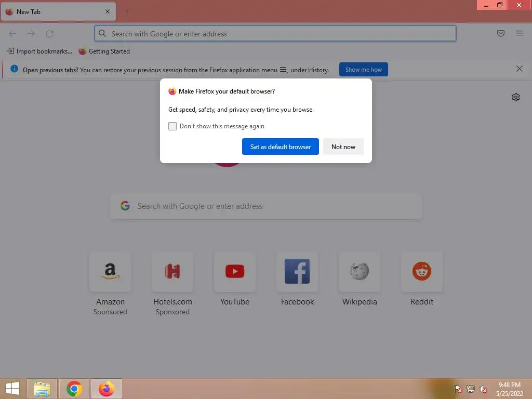Launch Google Chrome from the taskbar
The height and width of the screenshot is (399, 532).
pyautogui.click(x=74, y=389)
